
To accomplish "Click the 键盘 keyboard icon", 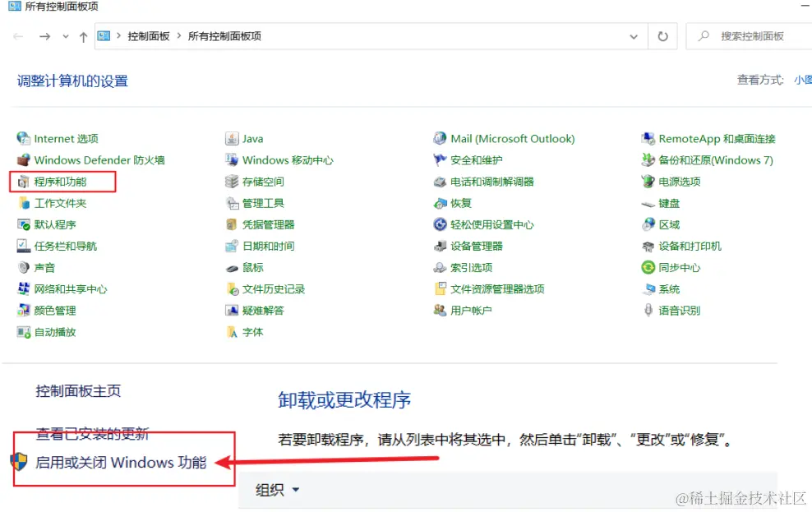I will coord(648,204).
